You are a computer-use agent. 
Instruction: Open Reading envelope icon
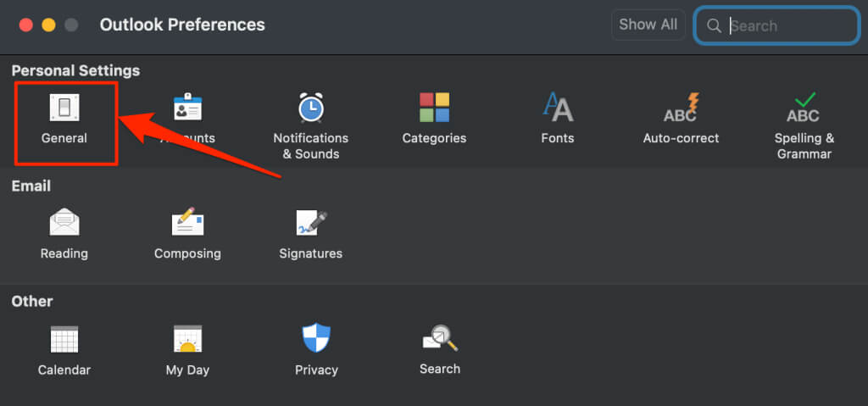[64, 223]
